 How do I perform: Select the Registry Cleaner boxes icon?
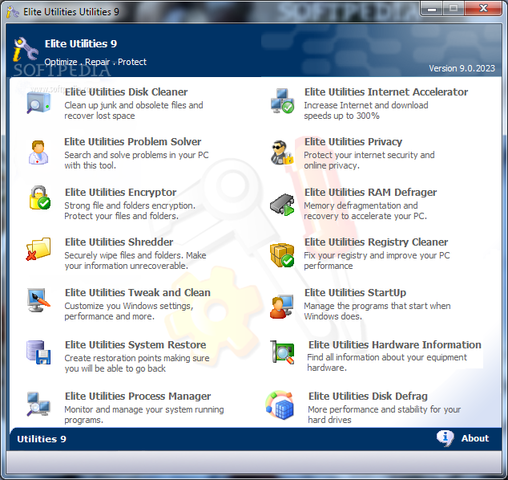[282, 255]
